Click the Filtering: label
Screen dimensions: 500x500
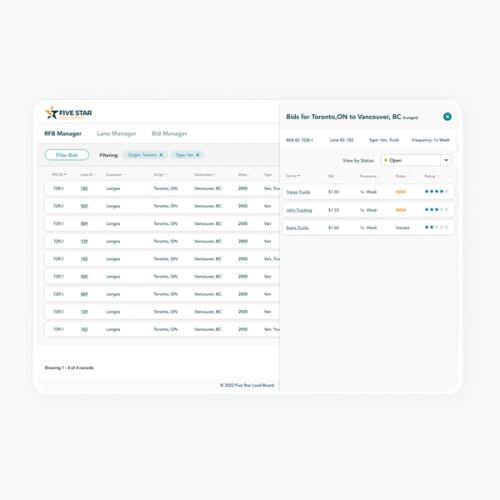[x=109, y=155]
